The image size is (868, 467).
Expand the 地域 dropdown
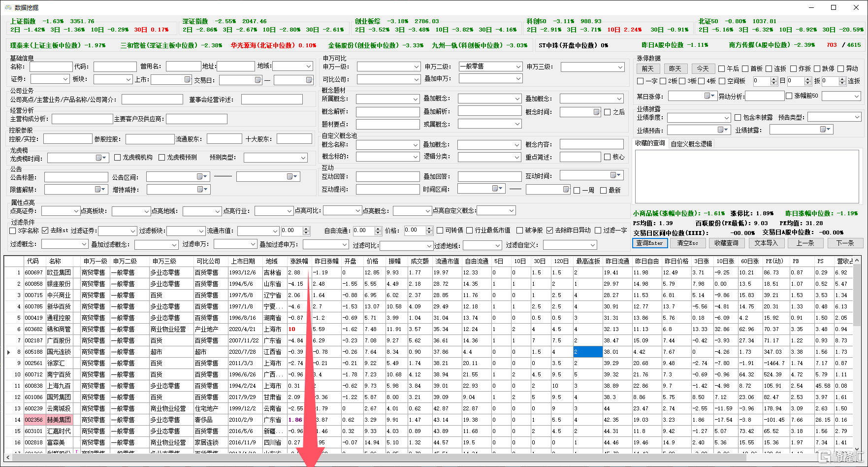click(309, 66)
